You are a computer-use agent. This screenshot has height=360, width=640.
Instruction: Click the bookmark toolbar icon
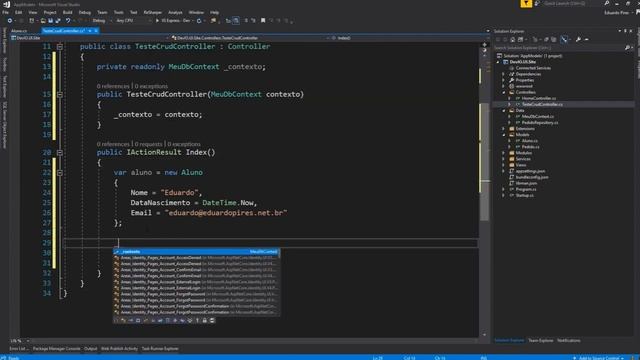tap(263, 20)
